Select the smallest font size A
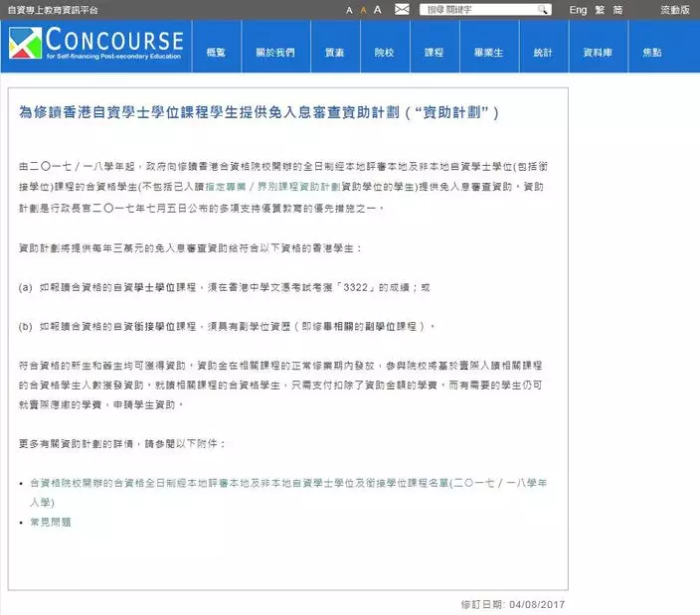Image resolution: width=700 pixels, height=615 pixels. coord(349,10)
